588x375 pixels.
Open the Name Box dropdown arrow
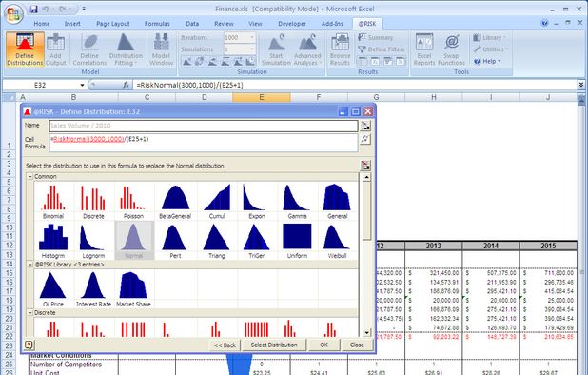[x=82, y=85]
